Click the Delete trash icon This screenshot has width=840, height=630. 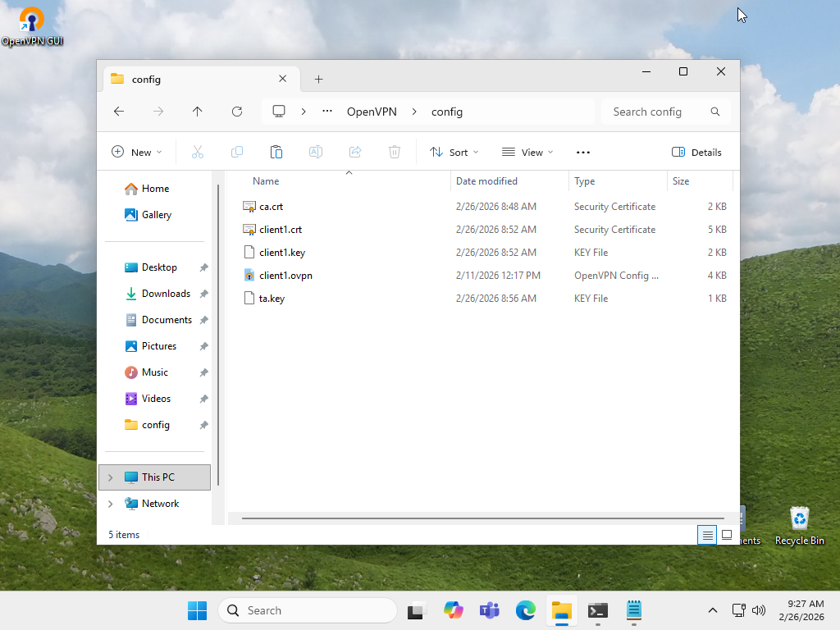click(395, 152)
